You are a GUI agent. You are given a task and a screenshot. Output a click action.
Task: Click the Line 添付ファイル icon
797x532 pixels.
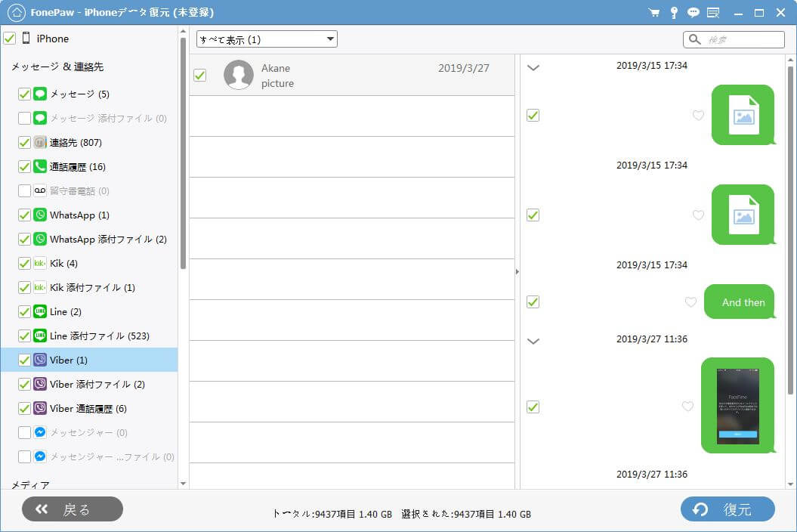40,336
